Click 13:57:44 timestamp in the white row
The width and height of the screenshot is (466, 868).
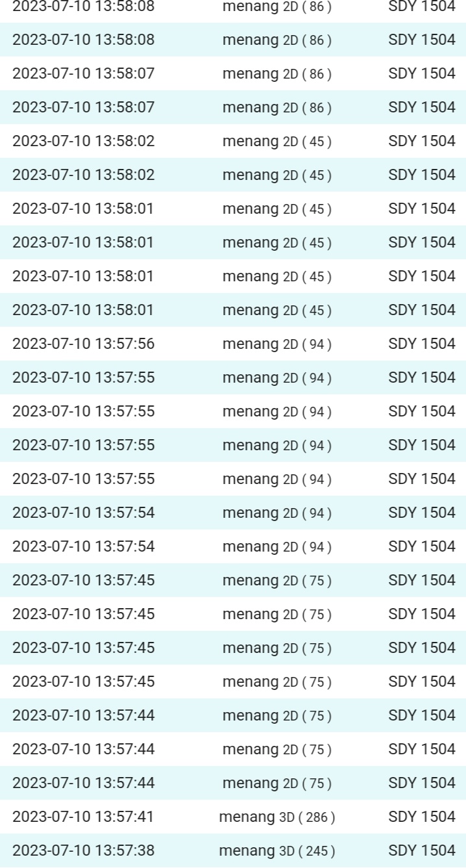tap(83, 748)
